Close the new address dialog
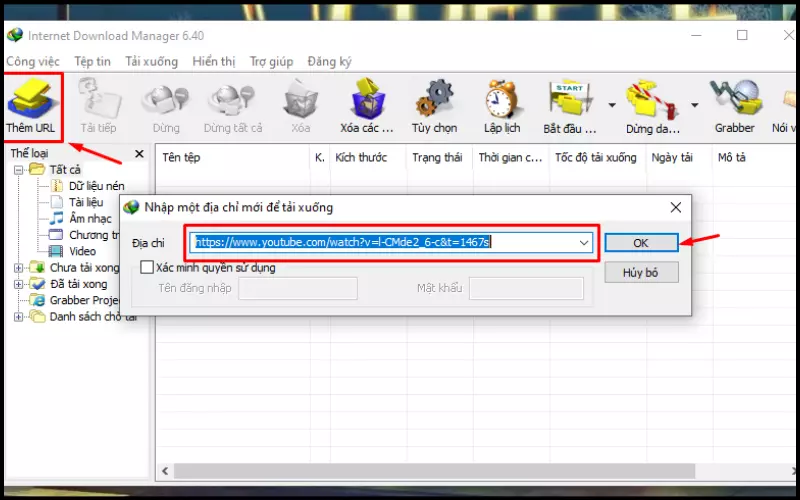 [x=676, y=207]
